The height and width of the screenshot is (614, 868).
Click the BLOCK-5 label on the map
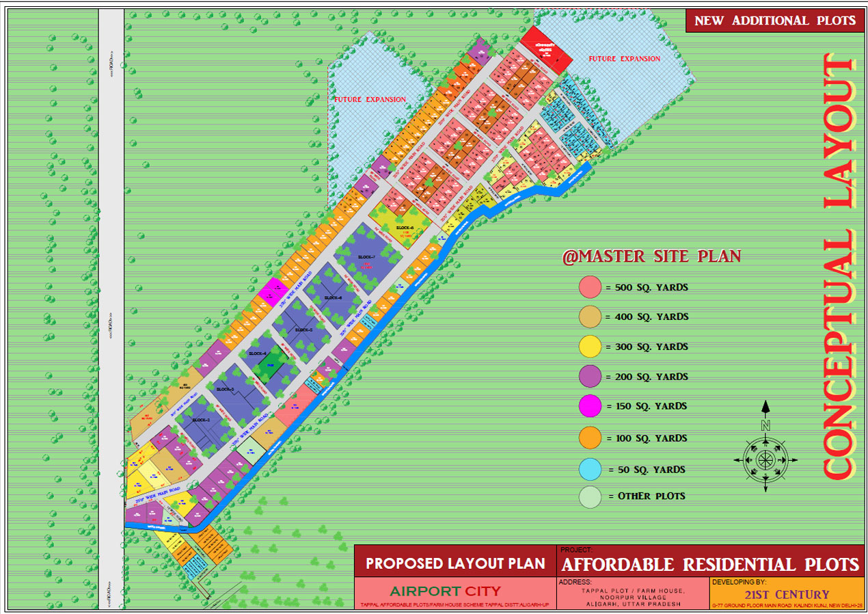304,330
